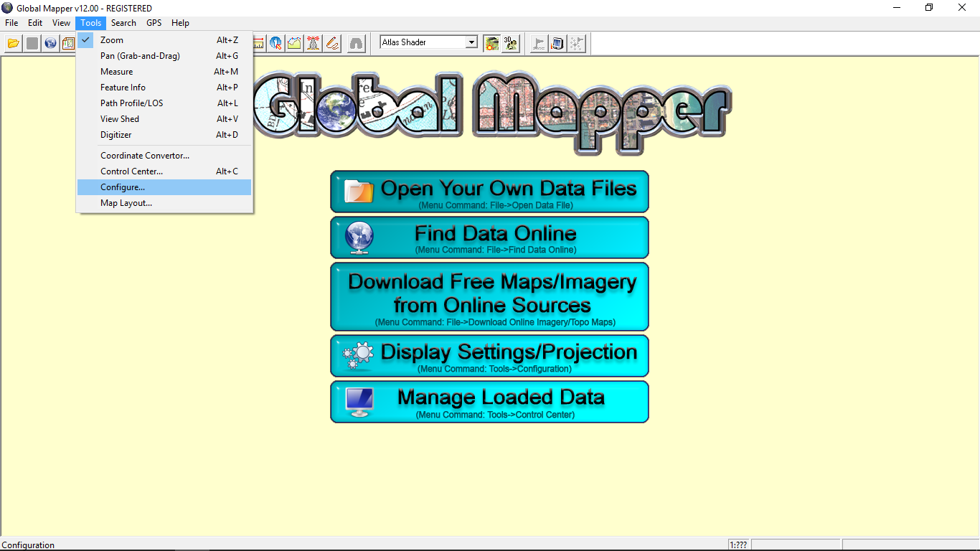Choose View Shed in the Tools menu
Viewport: 980px width, 551px height.
click(164, 119)
